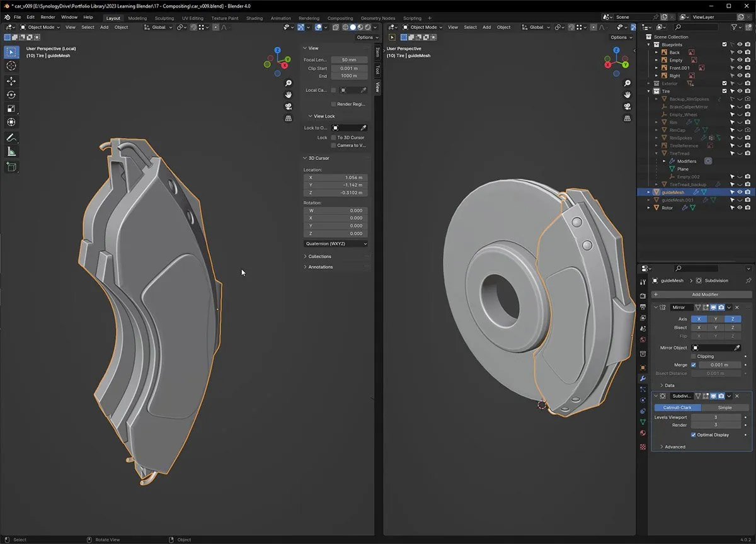This screenshot has height=544, width=756.
Task: Open the Modifiers wrench properties tab
Action: tap(643, 378)
